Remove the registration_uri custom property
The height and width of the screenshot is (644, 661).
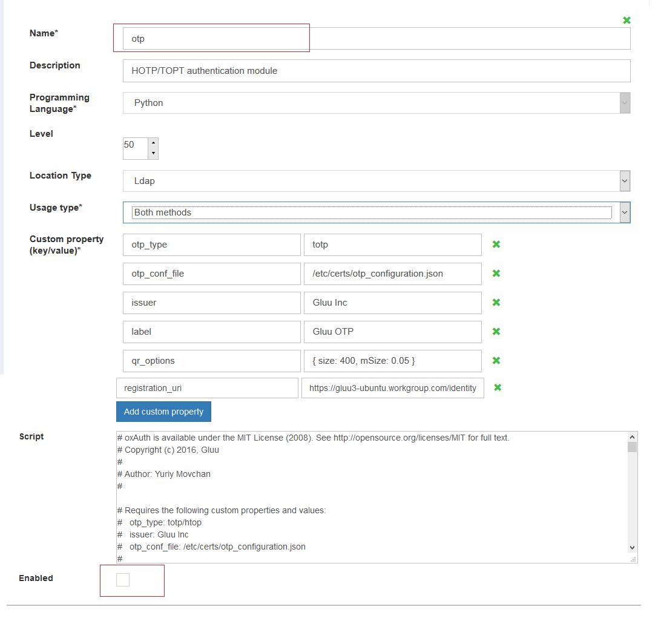[x=498, y=388]
